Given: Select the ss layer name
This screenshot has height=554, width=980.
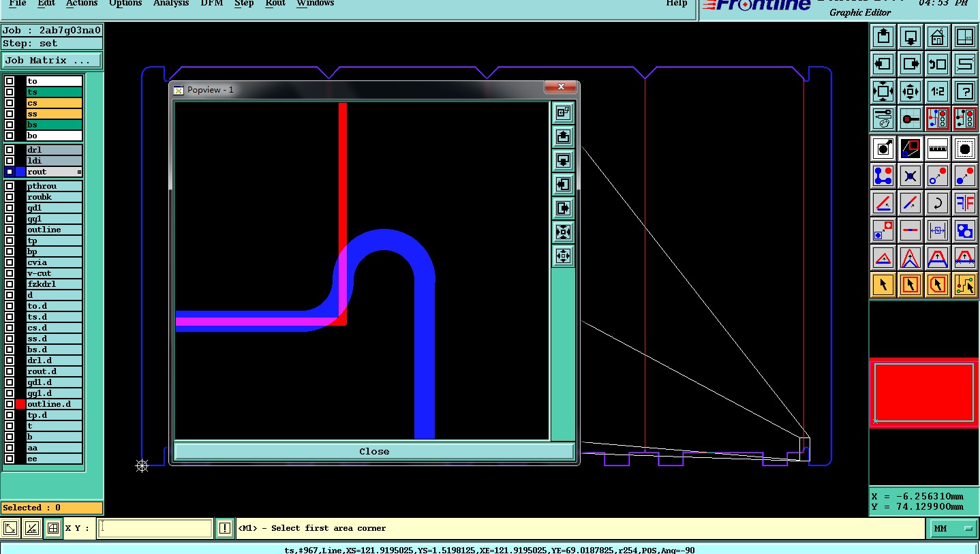Looking at the screenshot, I should click(x=55, y=114).
